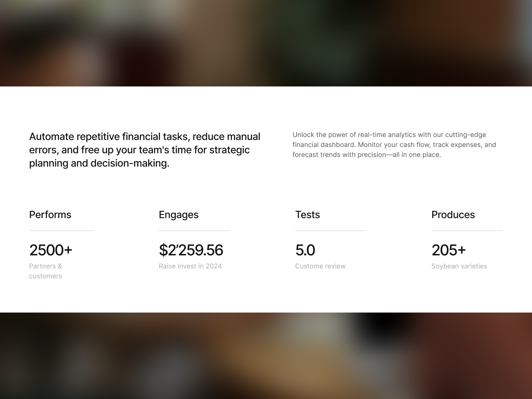Image resolution: width=532 pixels, height=399 pixels.
Task: Click the divider line under Engages
Action: click(x=195, y=230)
